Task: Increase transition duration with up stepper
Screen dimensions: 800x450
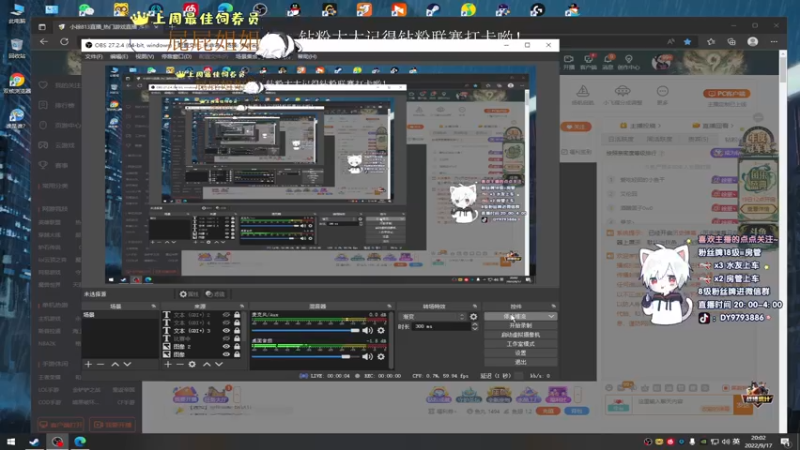Action: [x=474, y=324]
